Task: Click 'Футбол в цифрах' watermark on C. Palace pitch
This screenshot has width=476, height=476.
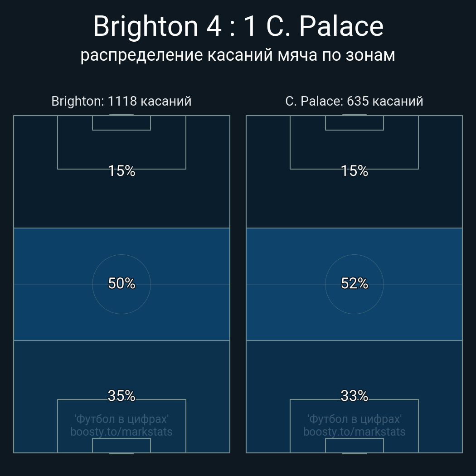Action: click(x=354, y=419)
